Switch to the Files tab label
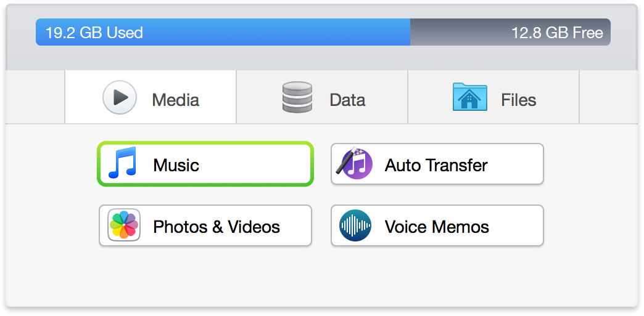 coord(518,100)
